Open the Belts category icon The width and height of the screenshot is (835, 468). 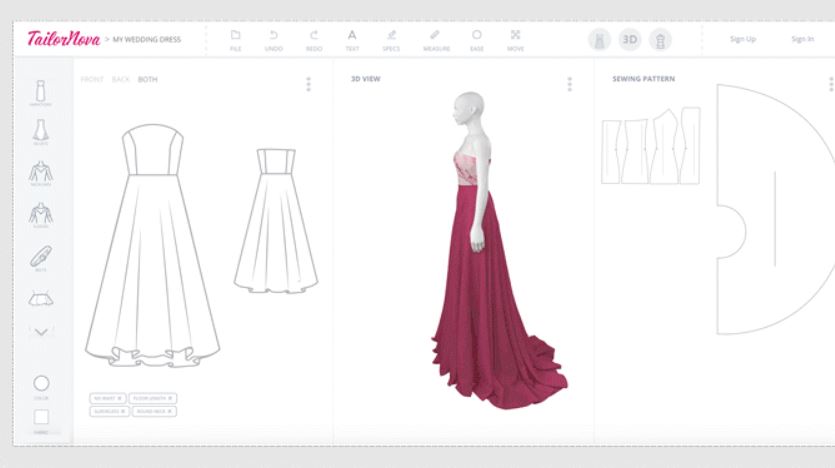tap(41, 258)
